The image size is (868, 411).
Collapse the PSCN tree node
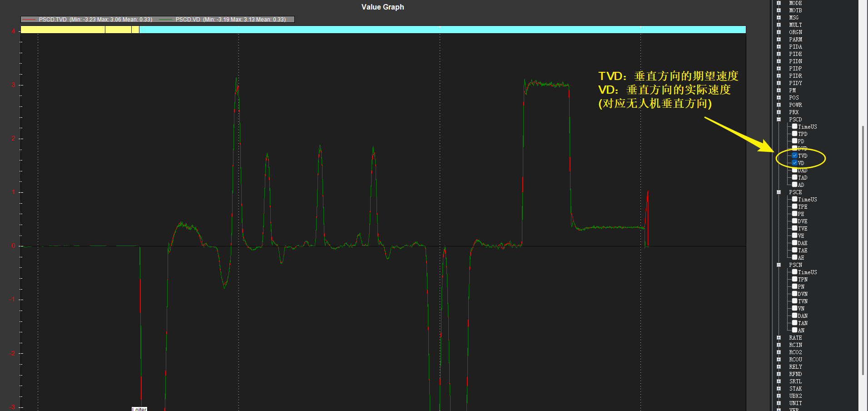[779, 265]
